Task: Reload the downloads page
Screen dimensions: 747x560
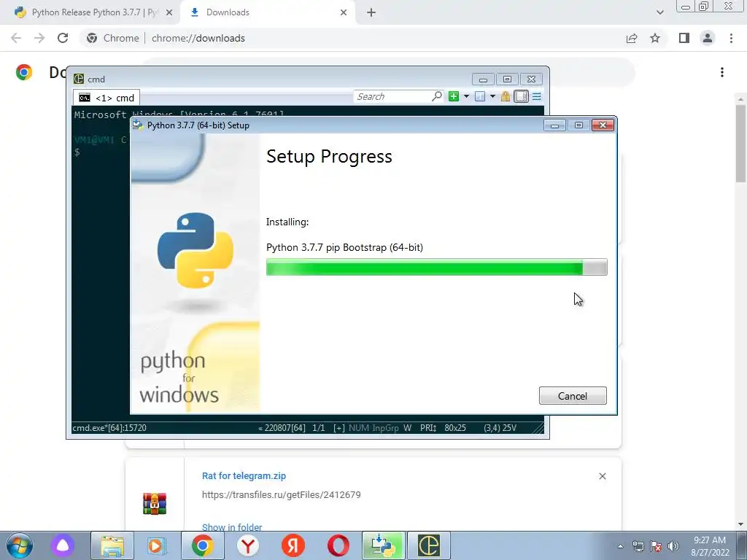Action: pyautogui.click(x=63, y=38)
